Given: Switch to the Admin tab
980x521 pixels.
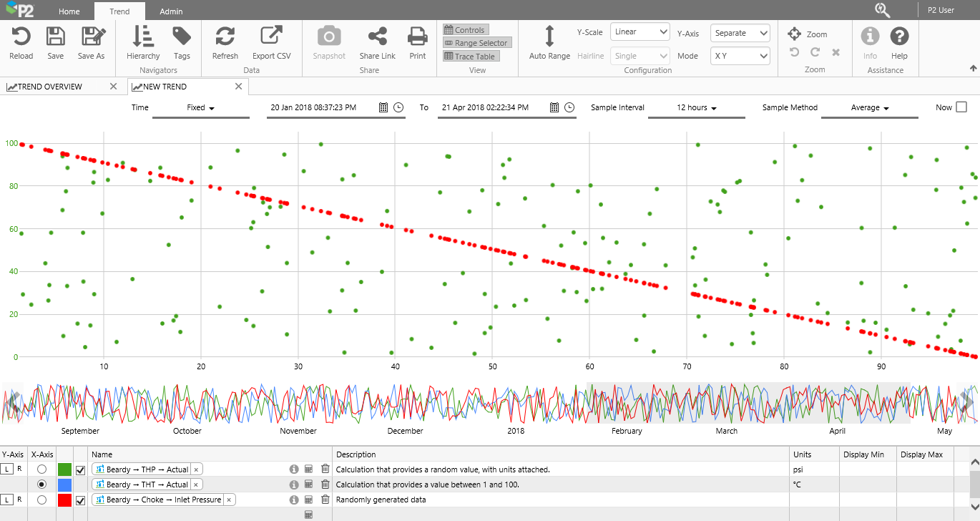Looking at the screenshot, I should point(170,11).
